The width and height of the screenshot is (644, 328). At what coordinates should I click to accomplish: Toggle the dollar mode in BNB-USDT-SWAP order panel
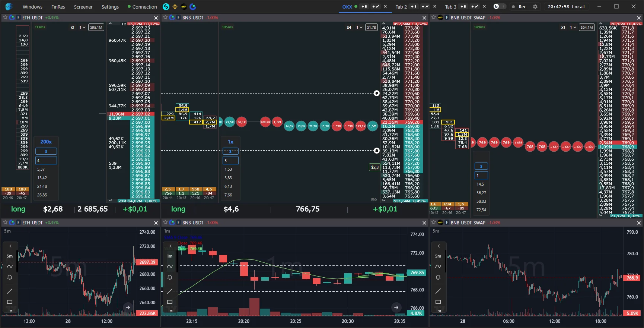coord(481,166)
